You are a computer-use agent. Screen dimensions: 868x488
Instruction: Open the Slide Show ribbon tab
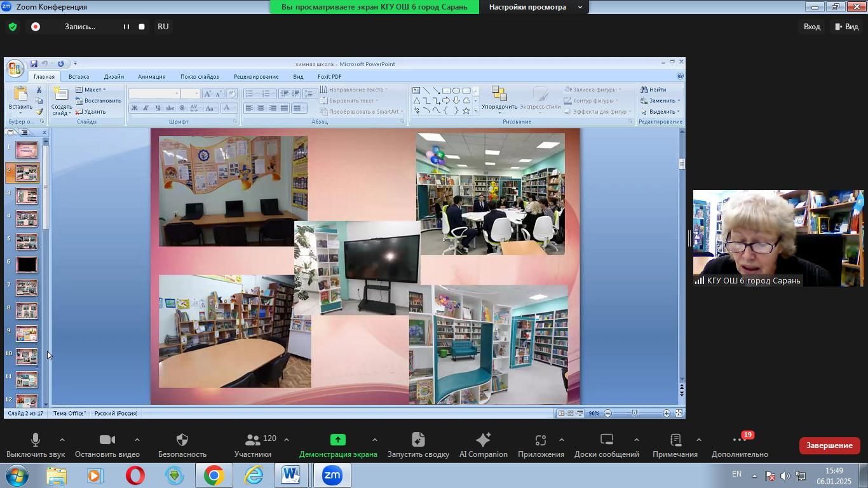[x=199, y=77]
